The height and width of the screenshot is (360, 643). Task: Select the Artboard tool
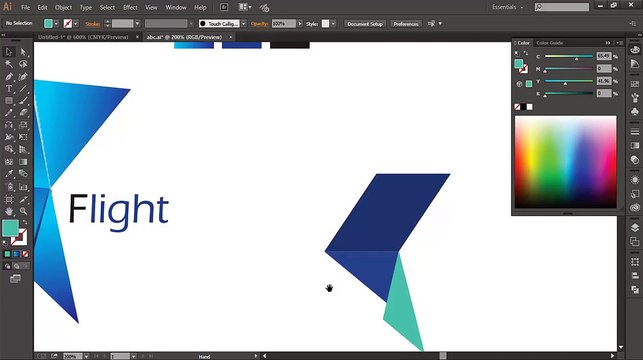tap(9, 199)
